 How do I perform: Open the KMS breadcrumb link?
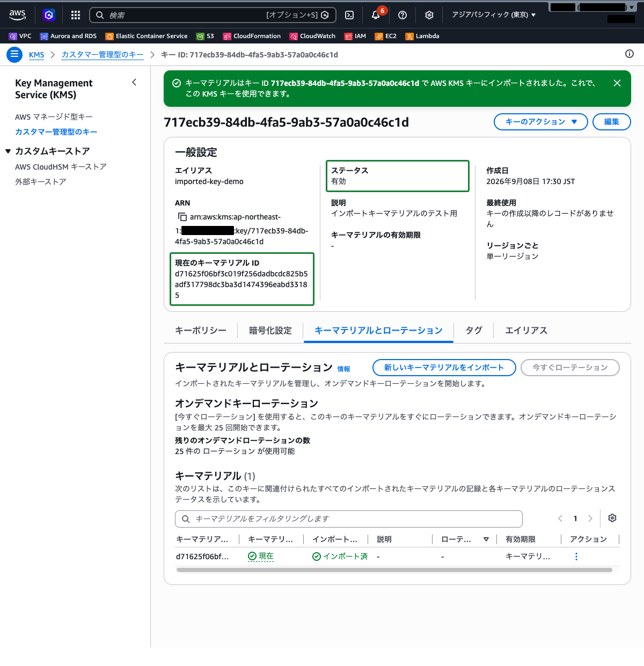36,55
